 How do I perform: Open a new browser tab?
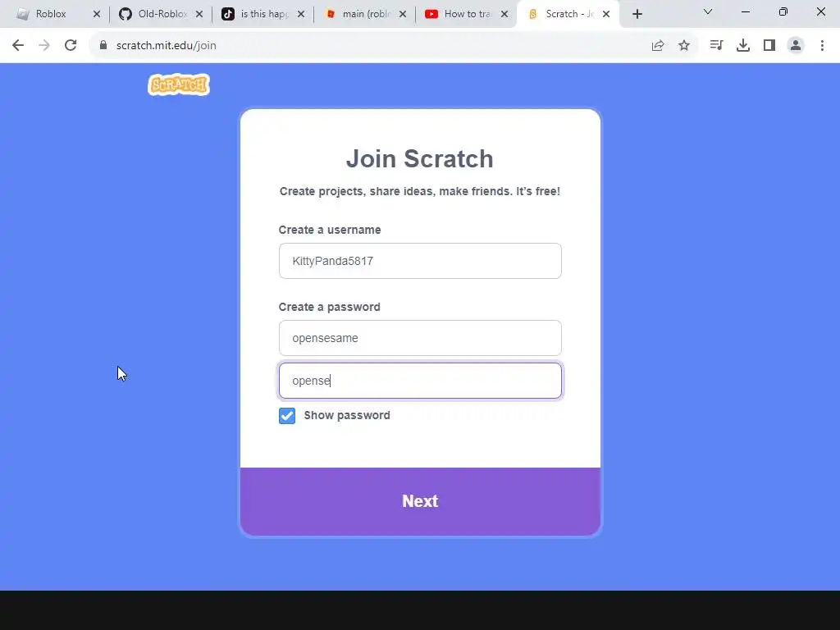(x=637, y=14)
